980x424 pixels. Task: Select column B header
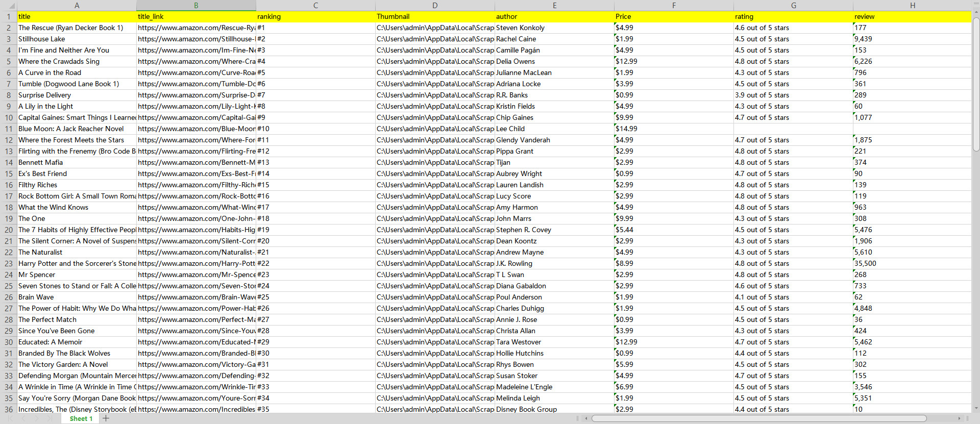[x=196, y=5]
